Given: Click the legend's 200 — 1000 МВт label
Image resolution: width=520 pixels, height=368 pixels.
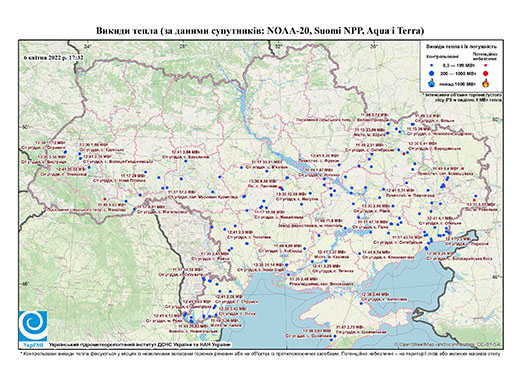Looking at the screenshot, I should tap(457, 73).
